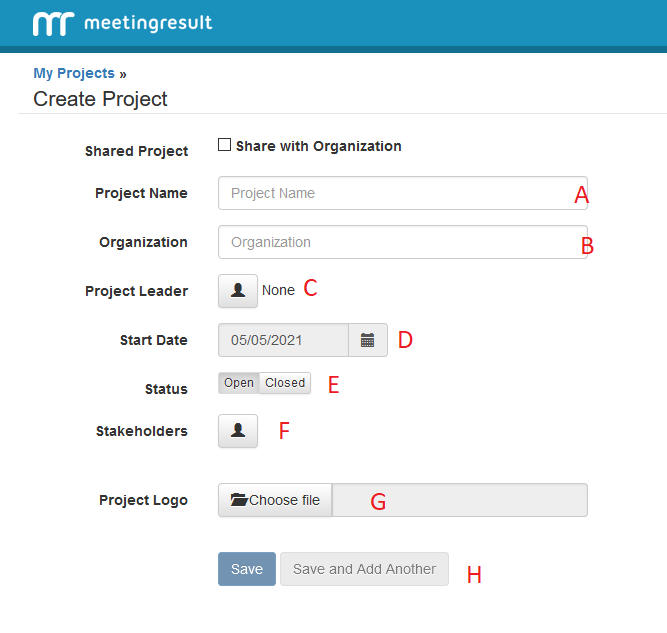Click the Save button
Image resolution: width=667 pixels, height=633 pixels.
[x=247, y=569]
